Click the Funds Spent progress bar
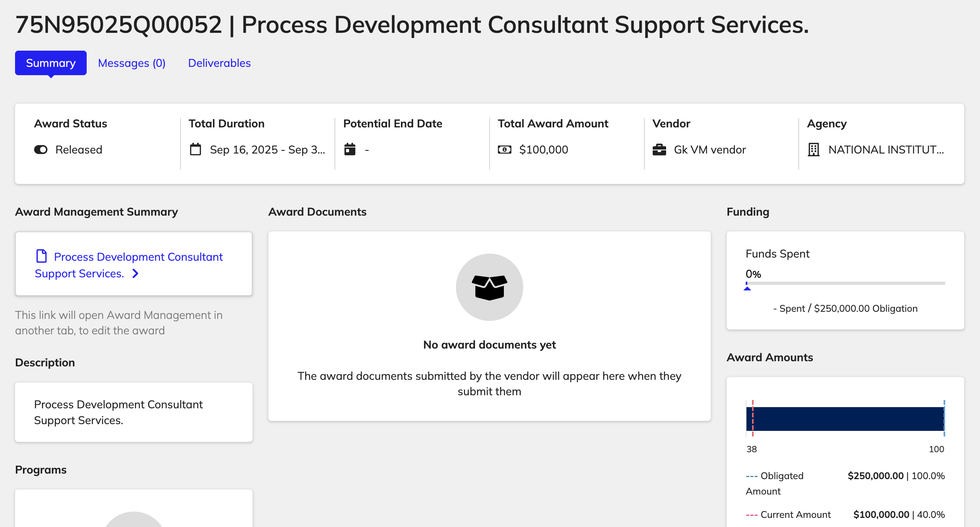 pos(845,283)
